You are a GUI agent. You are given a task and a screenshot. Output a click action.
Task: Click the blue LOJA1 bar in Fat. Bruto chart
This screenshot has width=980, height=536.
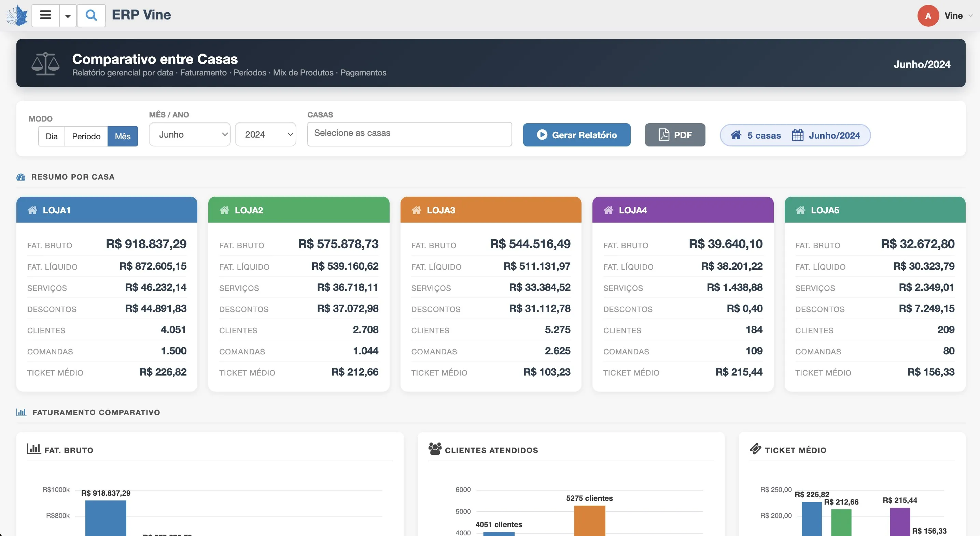(106, 518)
